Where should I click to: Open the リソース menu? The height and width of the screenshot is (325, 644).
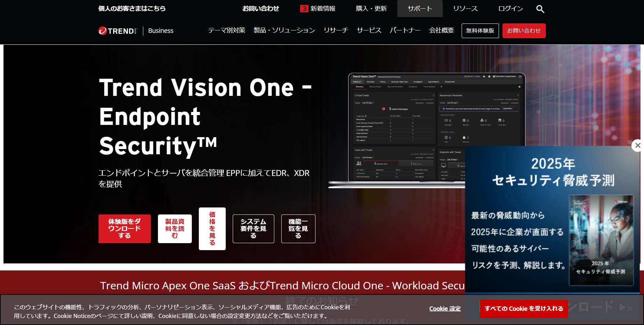465,8
